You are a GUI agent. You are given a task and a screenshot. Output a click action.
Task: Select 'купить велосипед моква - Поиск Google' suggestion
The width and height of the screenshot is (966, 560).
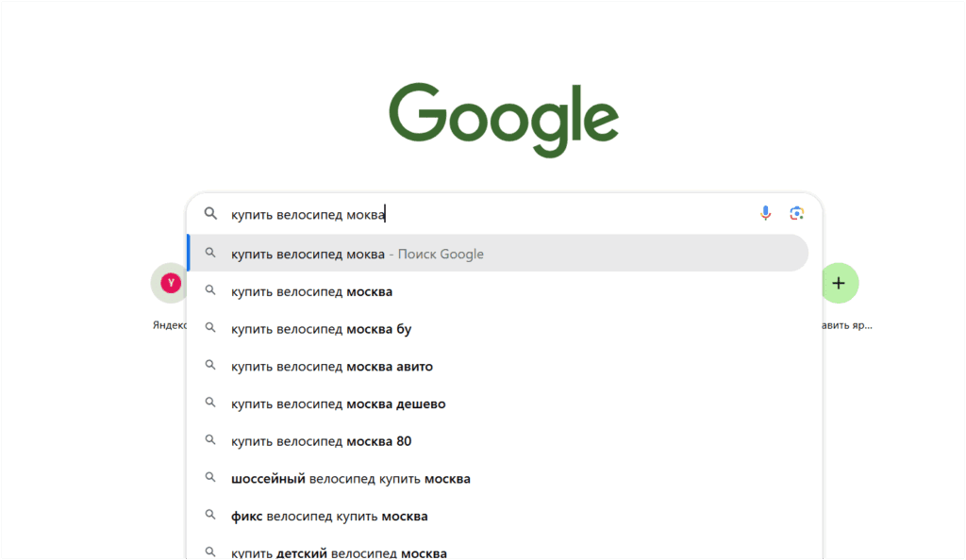tap(498, 253)
